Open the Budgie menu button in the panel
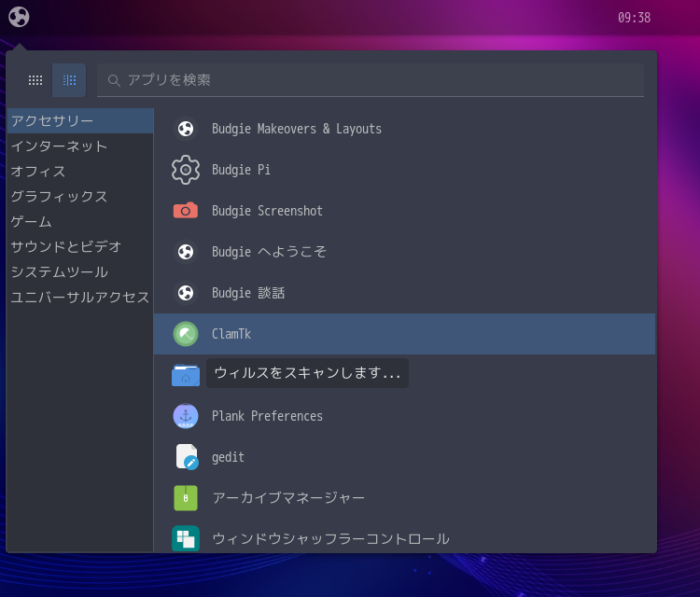The height and width of the screenshot is (597, 700). click(x=19, y=18)
